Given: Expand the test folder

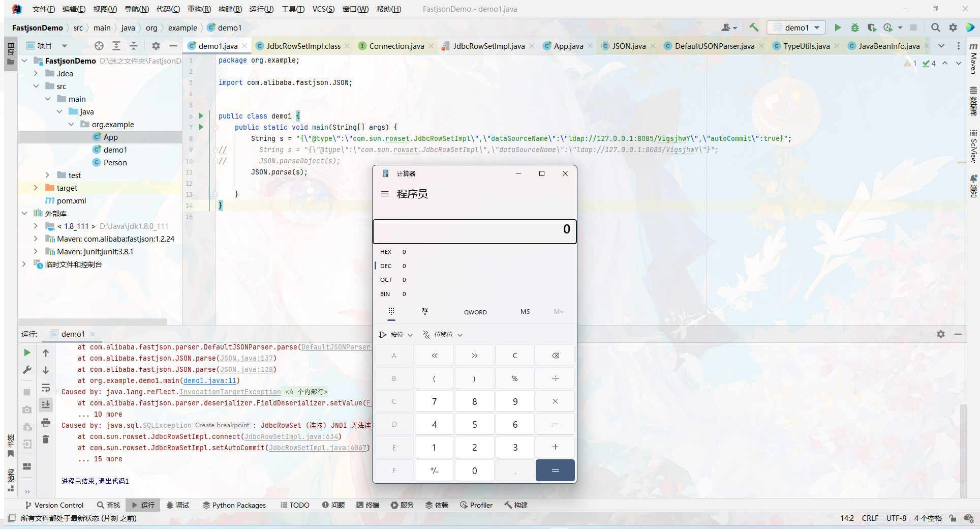Looking at the screenshot, I should pyautogui.click(x=47, y=175).
